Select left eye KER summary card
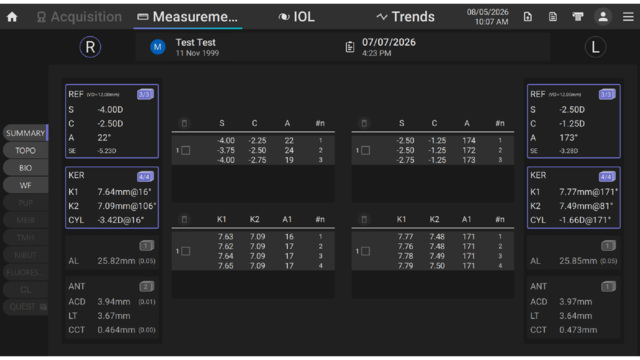 [573, 198]
